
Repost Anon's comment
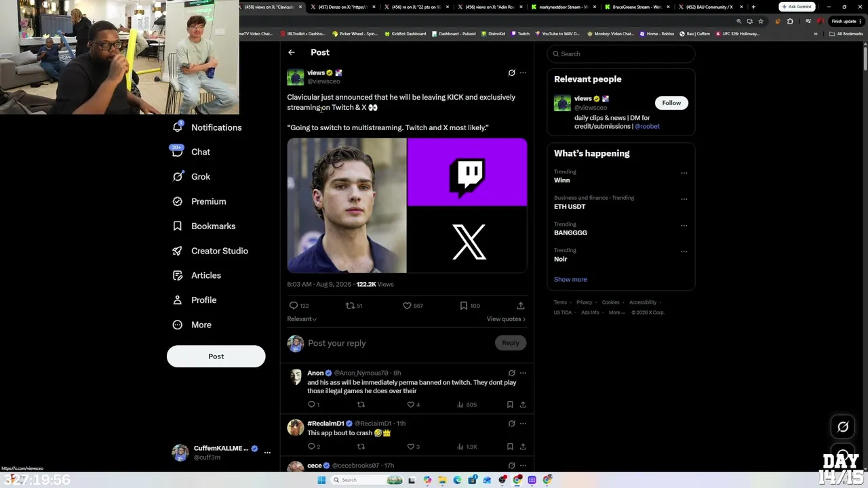[361, 405]
